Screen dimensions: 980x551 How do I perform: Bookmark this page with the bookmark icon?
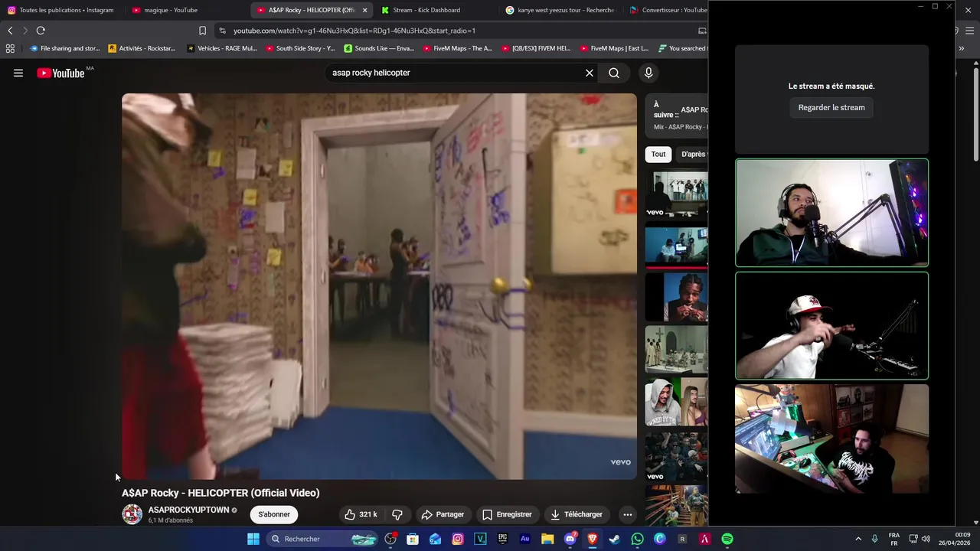[202, 31]
